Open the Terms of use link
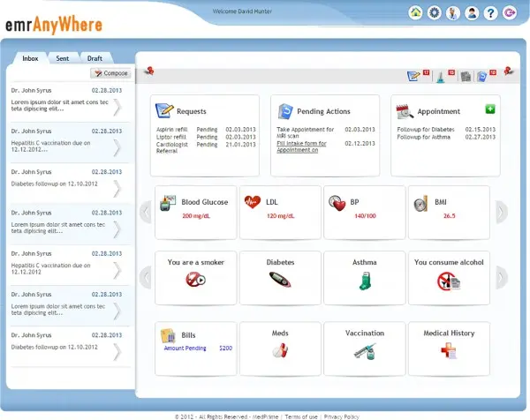 301,416
